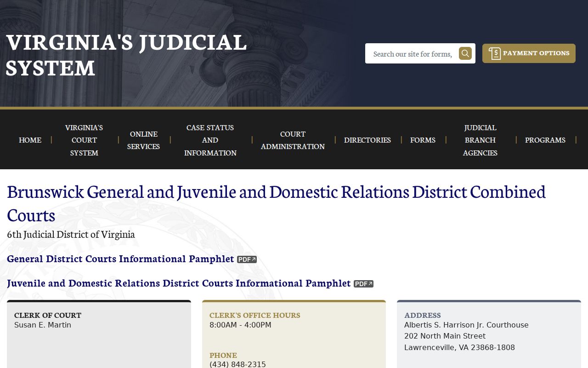Open the Court Administration menu
This screenshot has width=588, height=368.
293,140
